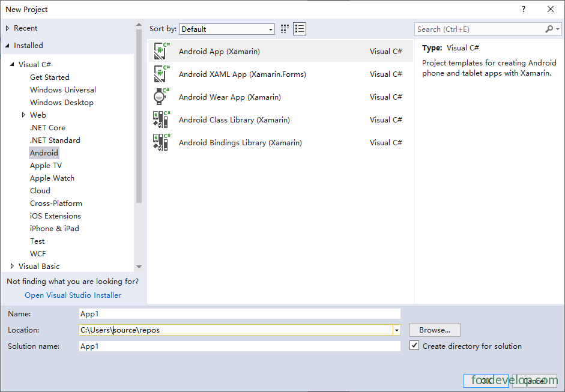
Task: Click the tree scrollbar up arrow
Action: 139,25
